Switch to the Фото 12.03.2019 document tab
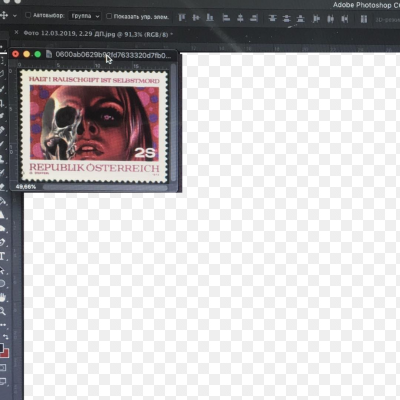This screenshot has width=400, height=400. click(x=98, y=34)
